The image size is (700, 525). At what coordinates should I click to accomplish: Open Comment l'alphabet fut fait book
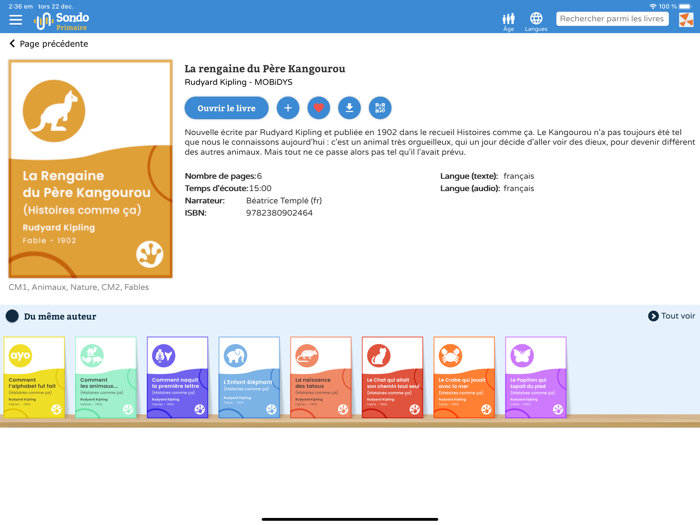pyautogui.click(x=34, y=377)
